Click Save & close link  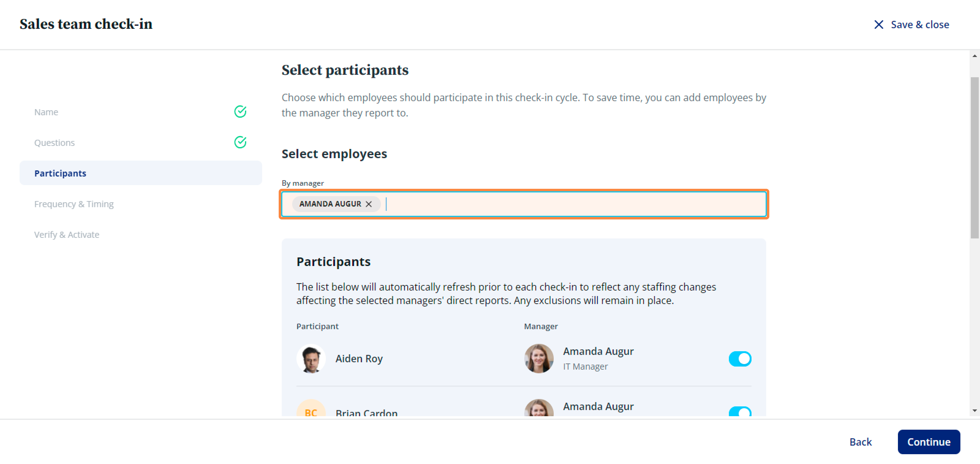click(919, 25)
